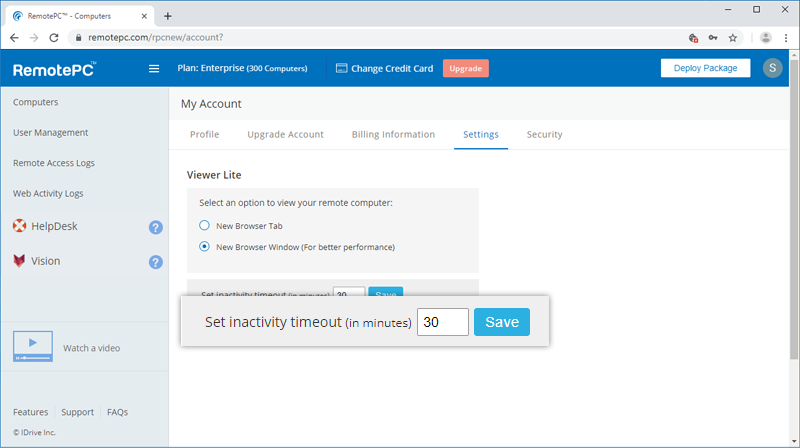This screenshot has height=448, width=800.
Task: Open Remote Access Logs
Action: point(54,163)
